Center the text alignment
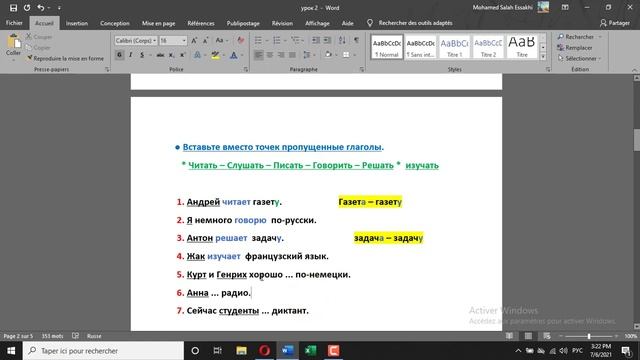The width and height of the screenshot is (640, 360). point(270,55)
